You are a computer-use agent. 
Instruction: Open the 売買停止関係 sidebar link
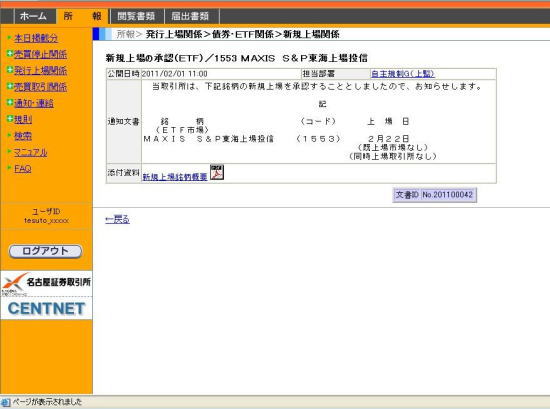[40, 54]
